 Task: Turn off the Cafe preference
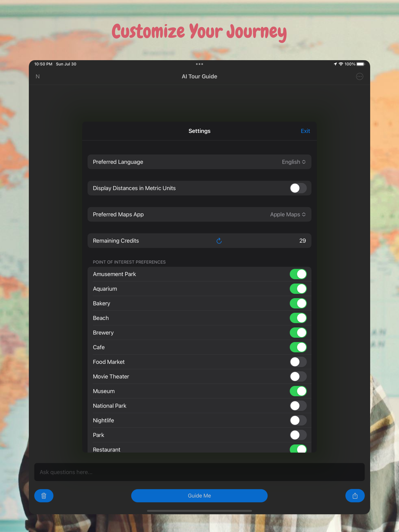pyautogui.click(x=298, y=347)
